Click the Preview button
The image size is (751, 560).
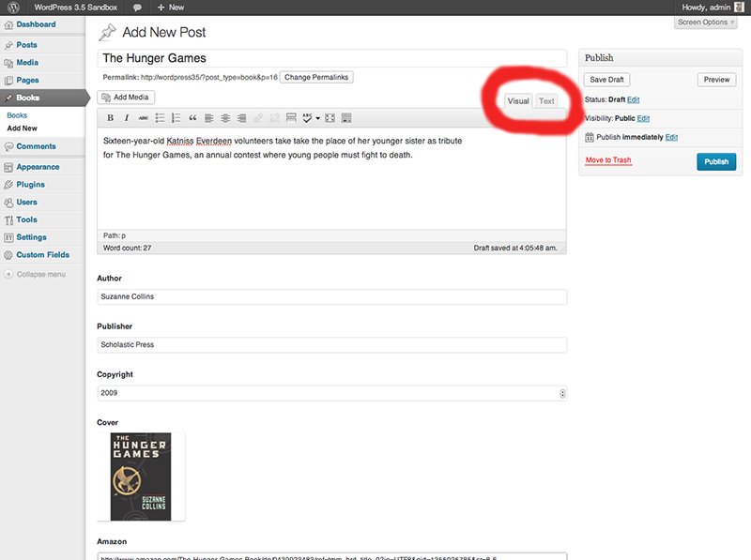click(716, 80)
